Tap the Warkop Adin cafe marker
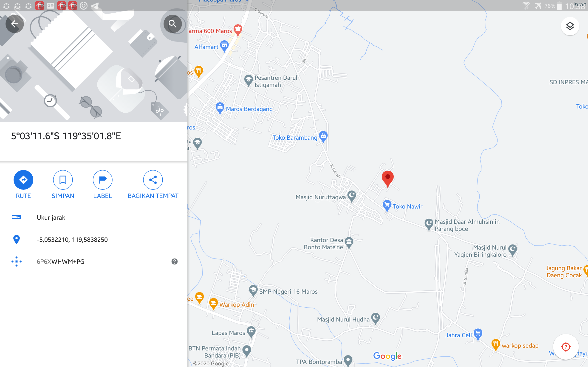588x367 pixels. click(x=213, y=304)
